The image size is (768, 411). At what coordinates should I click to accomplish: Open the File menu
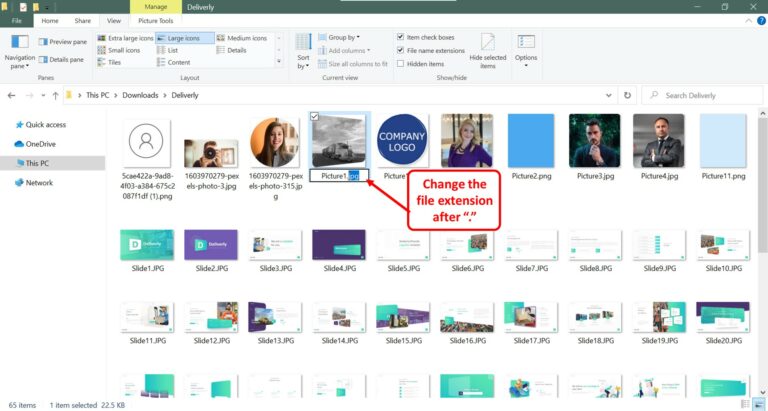pos(17,21)
